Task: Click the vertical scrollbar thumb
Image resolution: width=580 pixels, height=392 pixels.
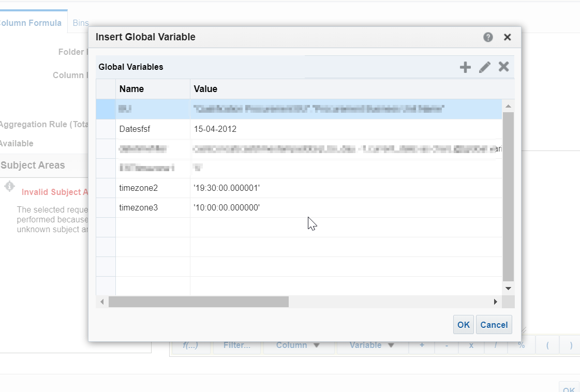Action: [x=508, y=197]
